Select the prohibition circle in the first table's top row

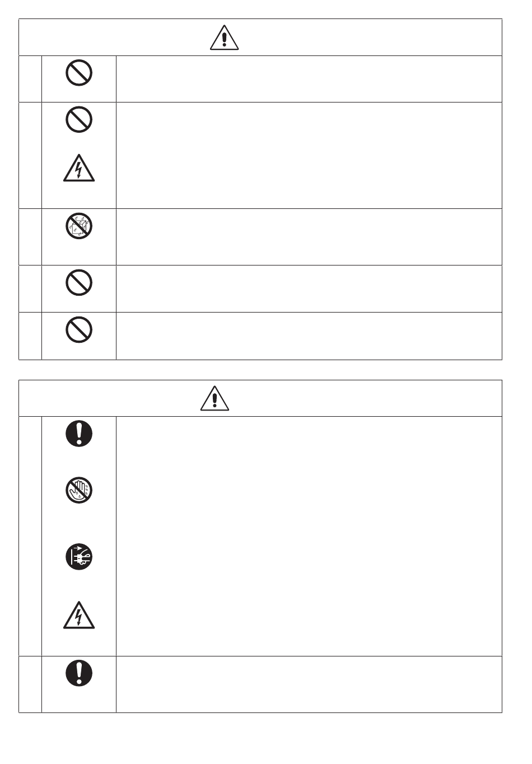tap(79, 73)
